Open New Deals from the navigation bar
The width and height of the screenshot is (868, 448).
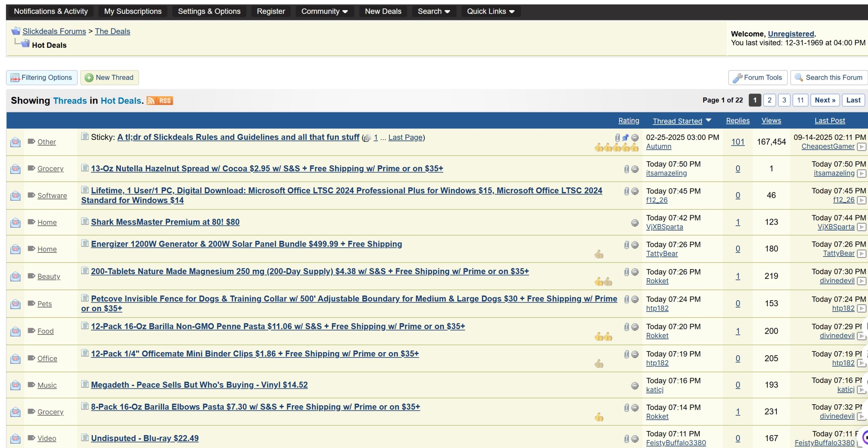[x=383, y=11]
